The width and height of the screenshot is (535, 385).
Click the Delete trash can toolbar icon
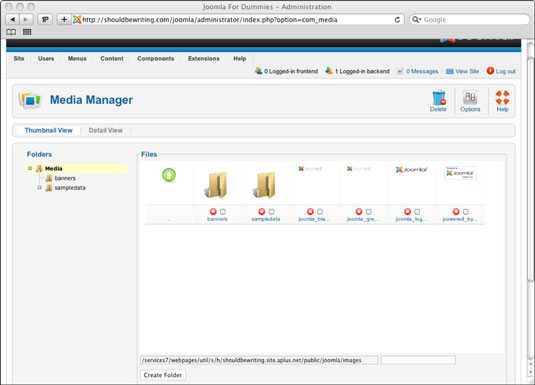click(x=438, y=98)
